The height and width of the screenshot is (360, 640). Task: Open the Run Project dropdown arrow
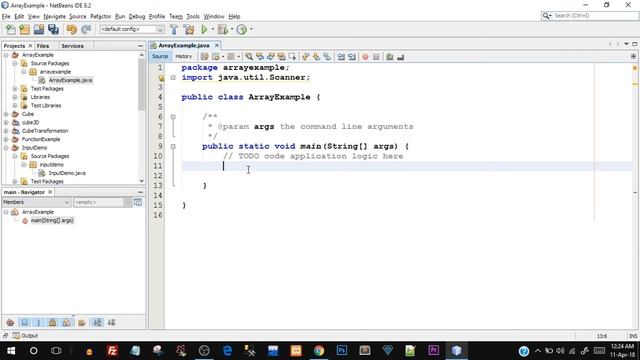tap(212, 29)
